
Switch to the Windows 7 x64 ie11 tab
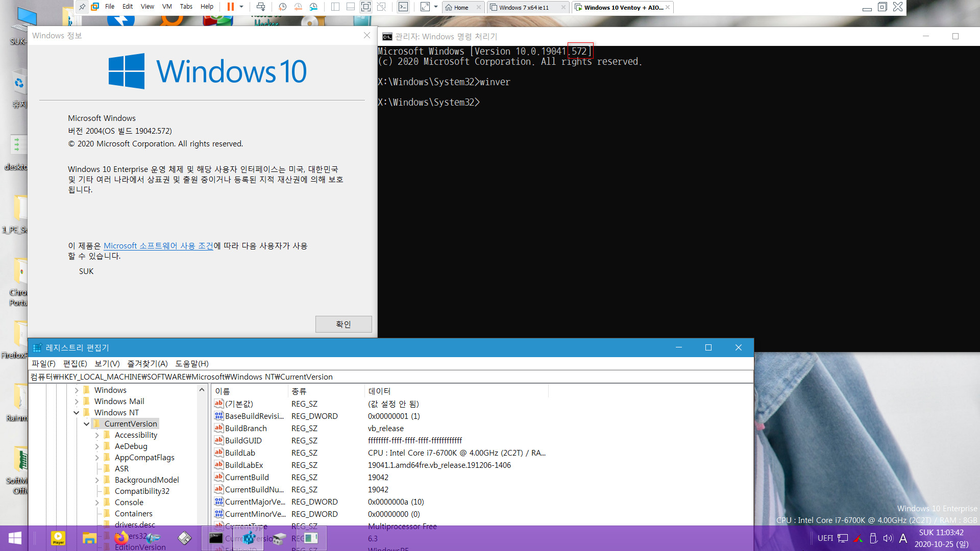[x=524, y=8]
